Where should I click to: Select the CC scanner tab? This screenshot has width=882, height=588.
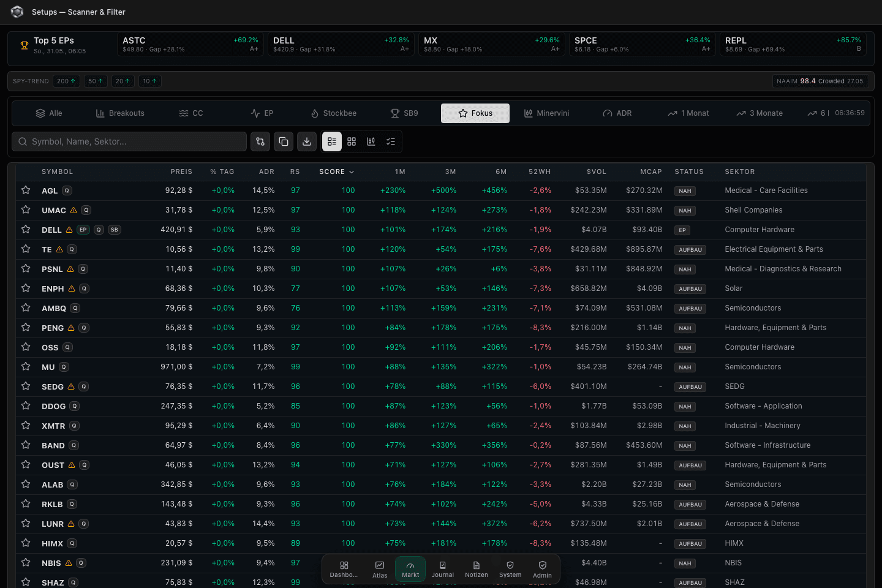coord(191,113)
